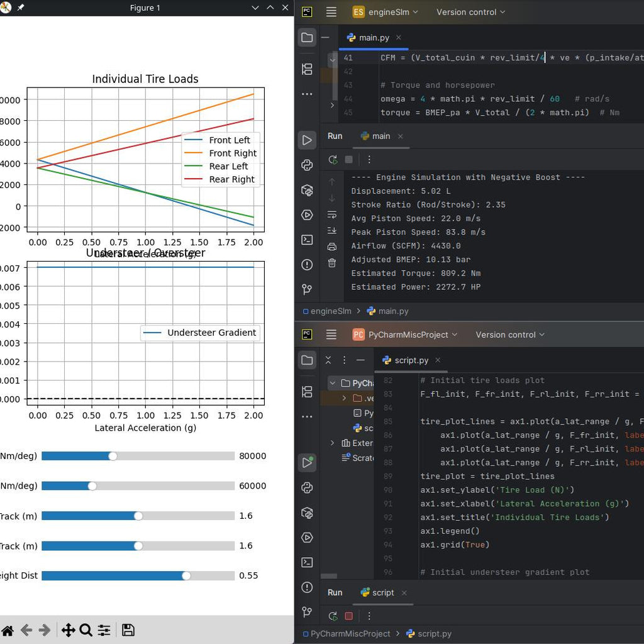644x644 pixels.
Task: Open Python Console in the engineSlm window sidebar
Action: click(x=307, y=165)
